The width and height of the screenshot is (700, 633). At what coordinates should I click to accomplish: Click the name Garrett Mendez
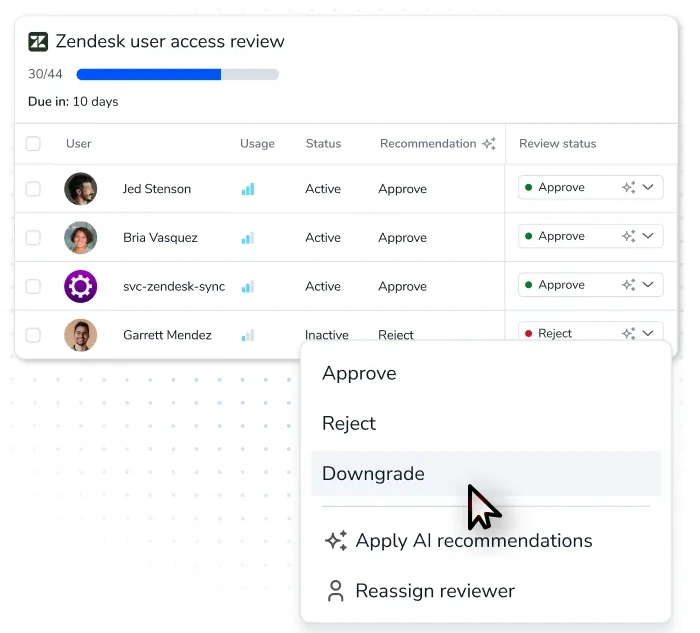pos(167,335)
